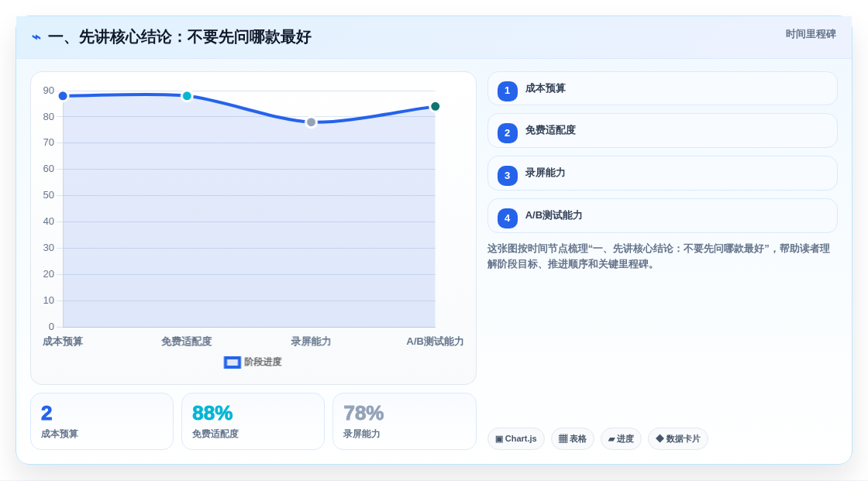Click the 88% 免费适配度 stat card
Viewport: 868px width, 481px height.
[x=253, y=421]
